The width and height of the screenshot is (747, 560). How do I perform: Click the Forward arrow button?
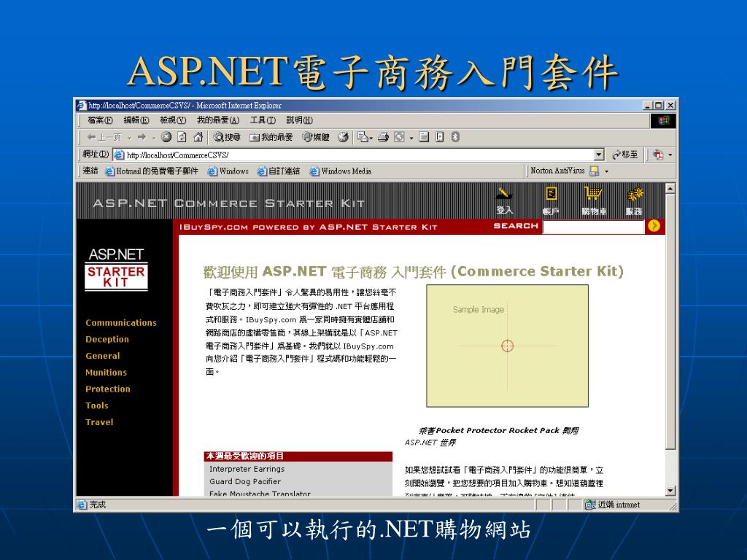(142, 137)
